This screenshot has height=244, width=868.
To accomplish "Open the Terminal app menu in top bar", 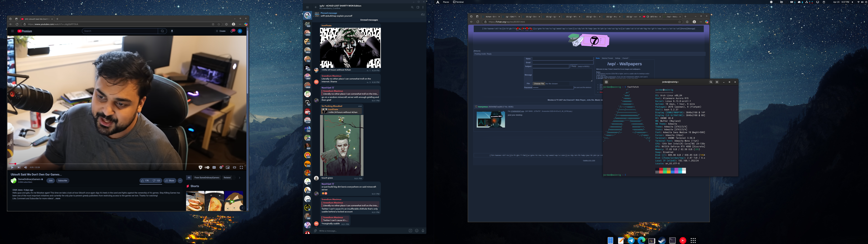I will 458,2.
